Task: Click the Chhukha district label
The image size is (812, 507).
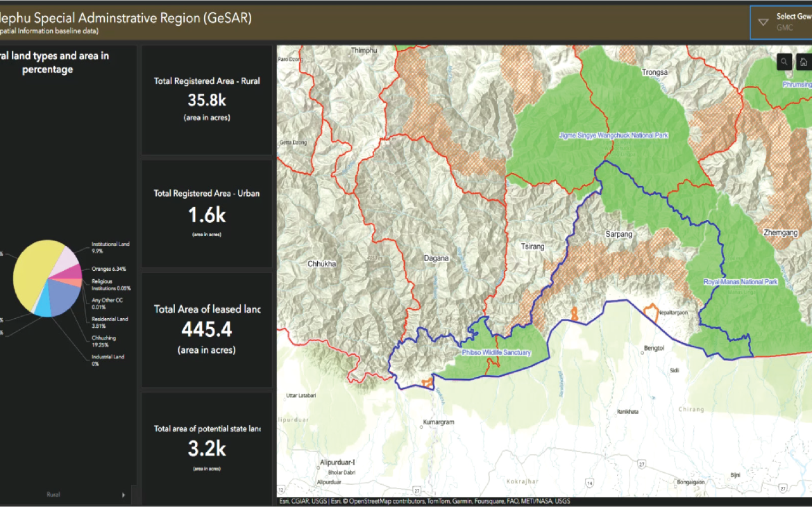Action: 321,264
